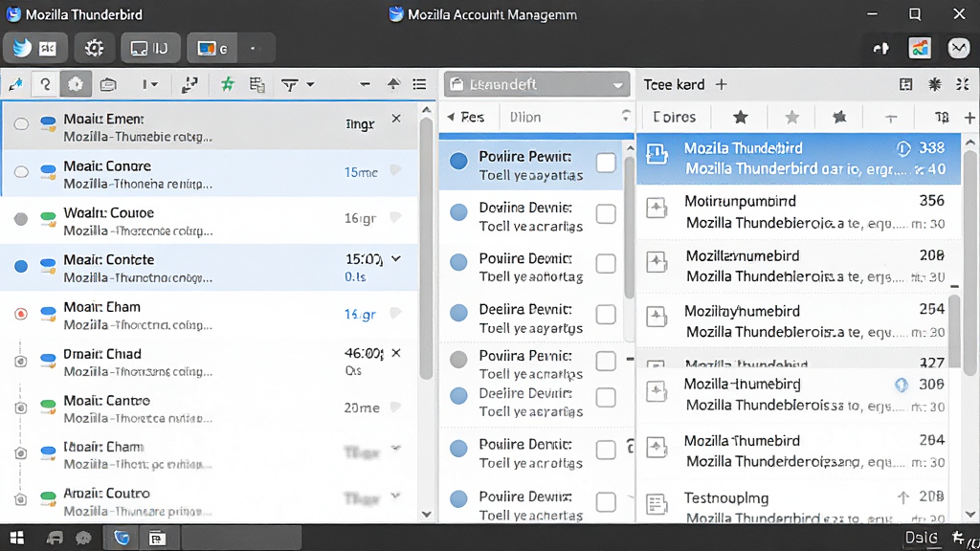Click the Thunderbird bird icon in the top toolbar

[22, 48]
